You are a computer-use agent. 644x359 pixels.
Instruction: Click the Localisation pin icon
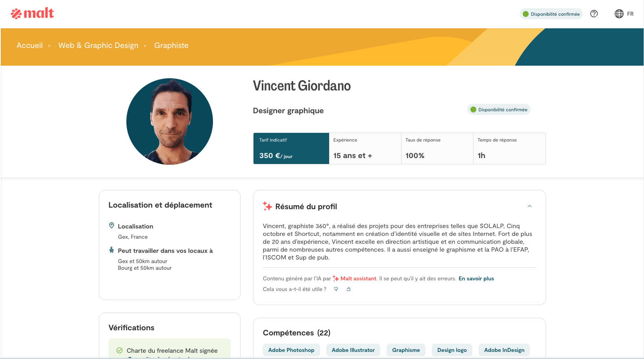click(x=112, y=226)
